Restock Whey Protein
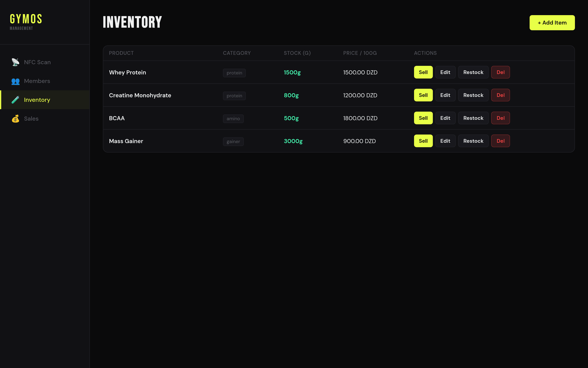Screen dimensions: 588x368 point(473,72)
